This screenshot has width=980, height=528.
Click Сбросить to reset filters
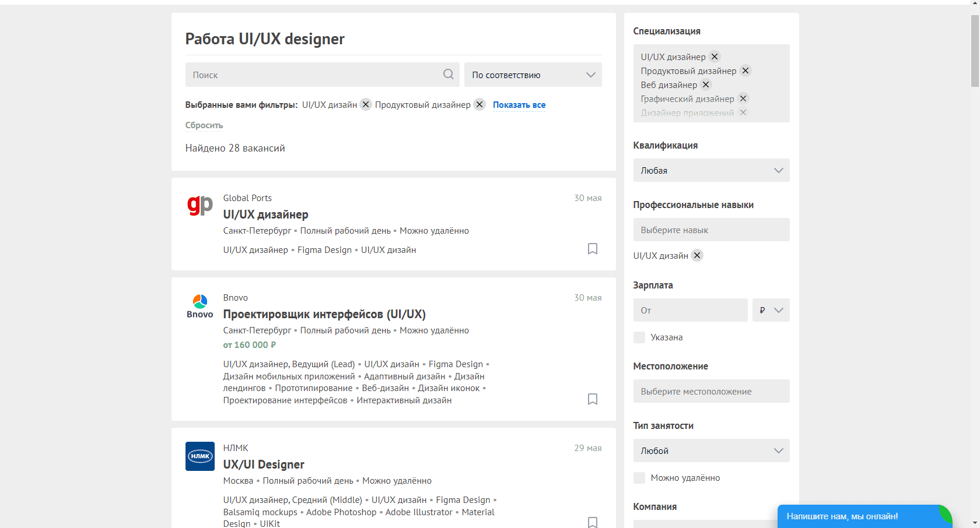(204, 125)
